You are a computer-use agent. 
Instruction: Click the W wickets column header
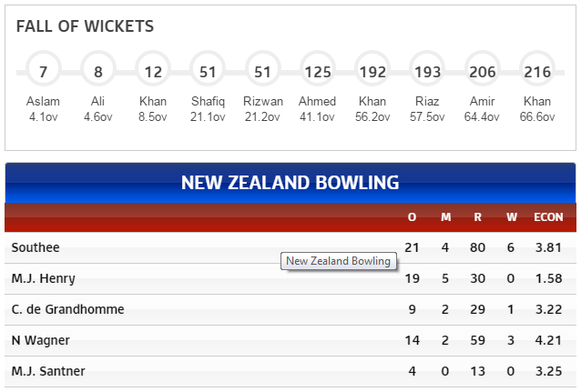[x=512, y=216]
